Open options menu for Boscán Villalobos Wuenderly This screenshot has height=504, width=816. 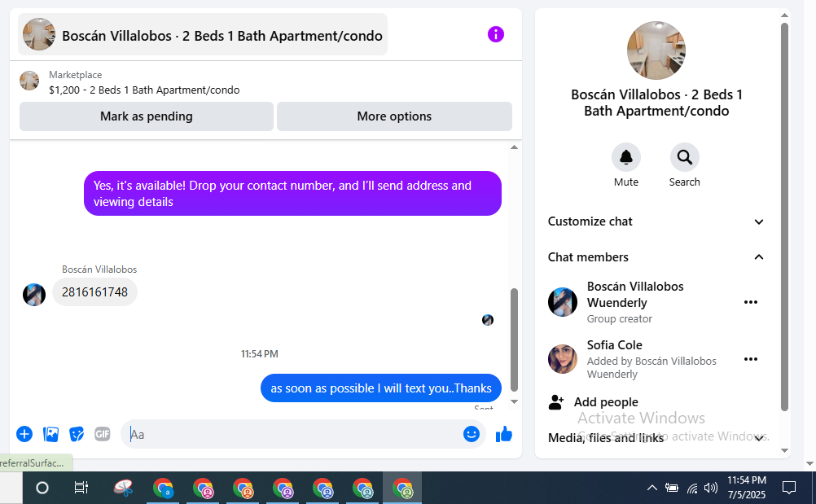click(x=750, y=302)
